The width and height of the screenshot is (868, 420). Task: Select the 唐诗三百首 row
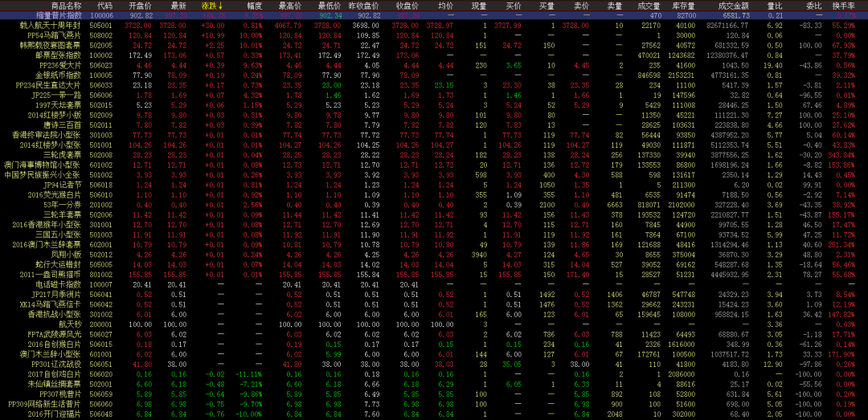click(x=434, y=125)
